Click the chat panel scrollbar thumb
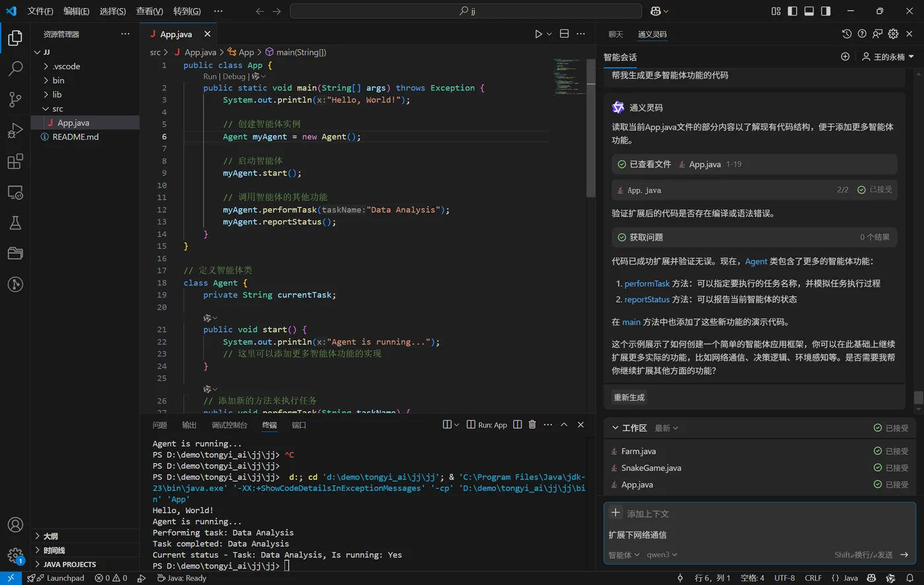The height and width of the screenshot is (585, 924). point(918,398)
